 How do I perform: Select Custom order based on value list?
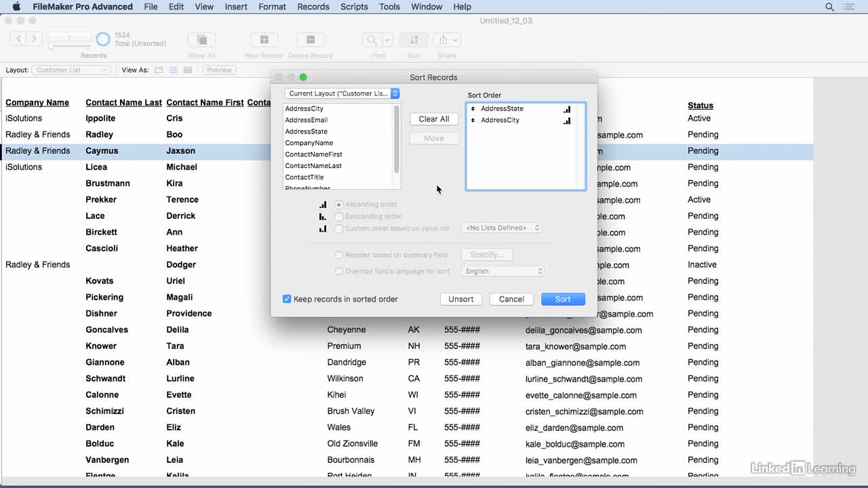(339, 228)
